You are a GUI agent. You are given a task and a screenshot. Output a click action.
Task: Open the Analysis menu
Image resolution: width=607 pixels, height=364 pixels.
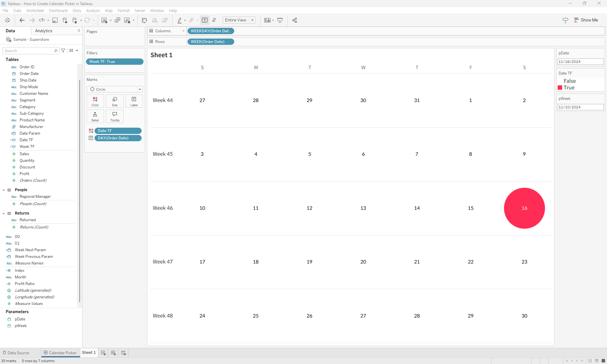click(93, 10)
